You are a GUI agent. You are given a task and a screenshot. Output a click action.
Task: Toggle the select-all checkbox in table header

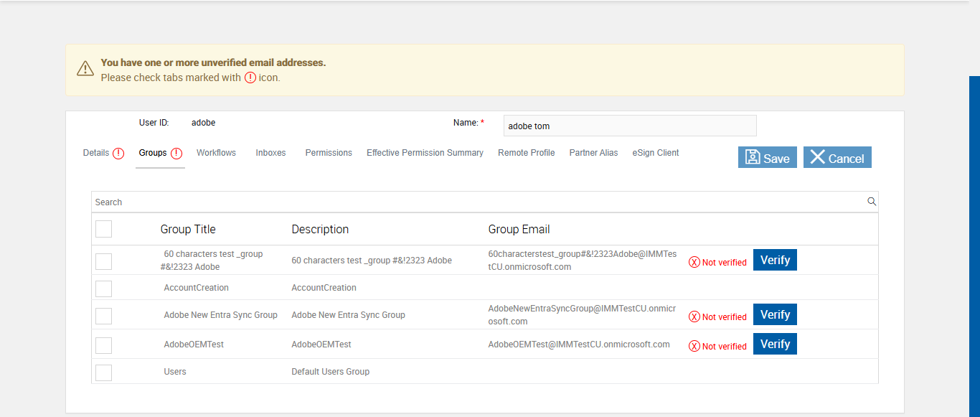(x=104, y=229)
